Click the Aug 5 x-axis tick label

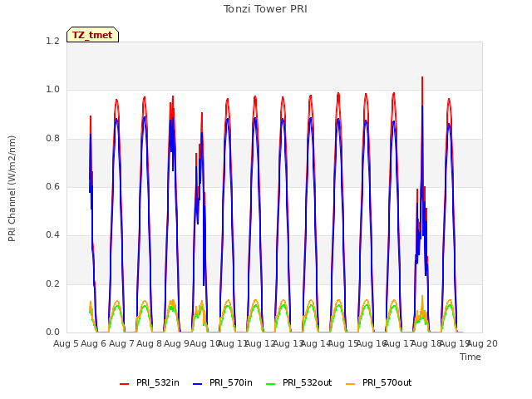[66, 343]
